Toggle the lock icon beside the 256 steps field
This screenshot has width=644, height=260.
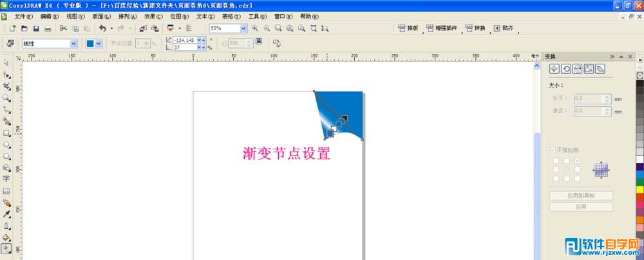pos(259,41)
